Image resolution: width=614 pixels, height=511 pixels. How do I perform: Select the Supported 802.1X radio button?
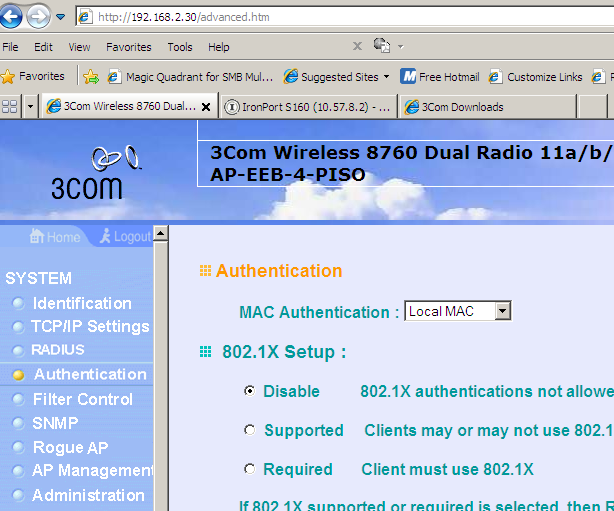(250, 430)
